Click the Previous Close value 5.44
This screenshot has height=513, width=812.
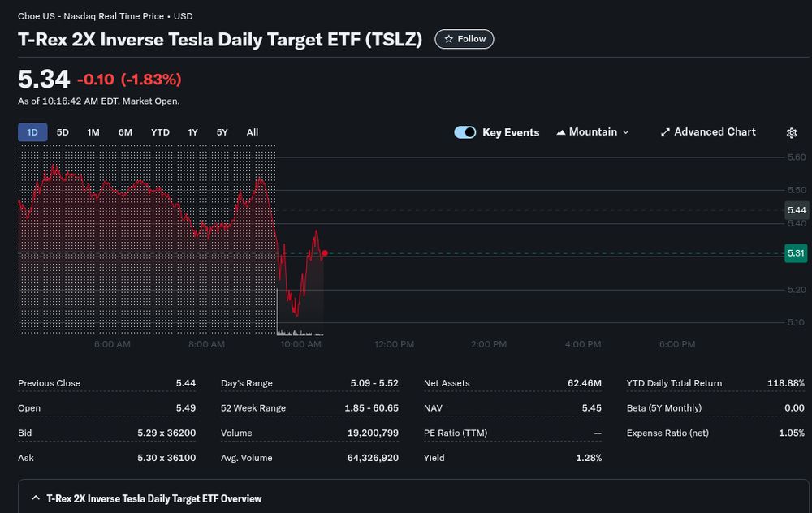pos(185,383)
